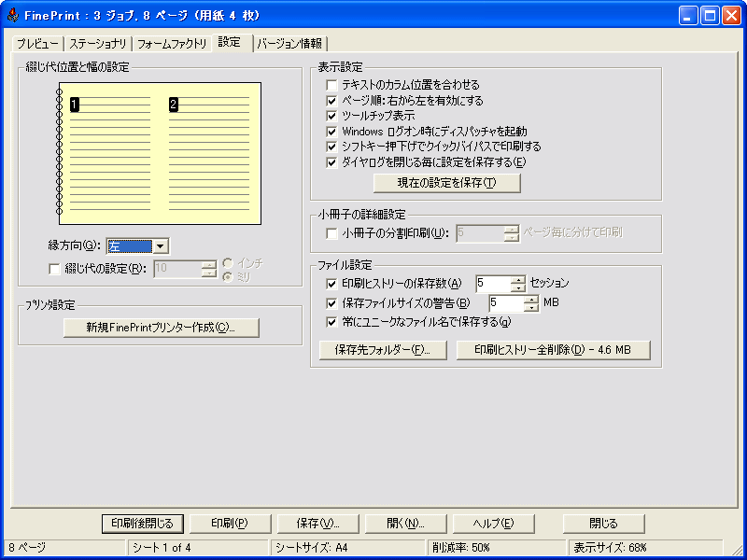
Task: Open the フォームファクトリ tab
Action: (172, 44)
